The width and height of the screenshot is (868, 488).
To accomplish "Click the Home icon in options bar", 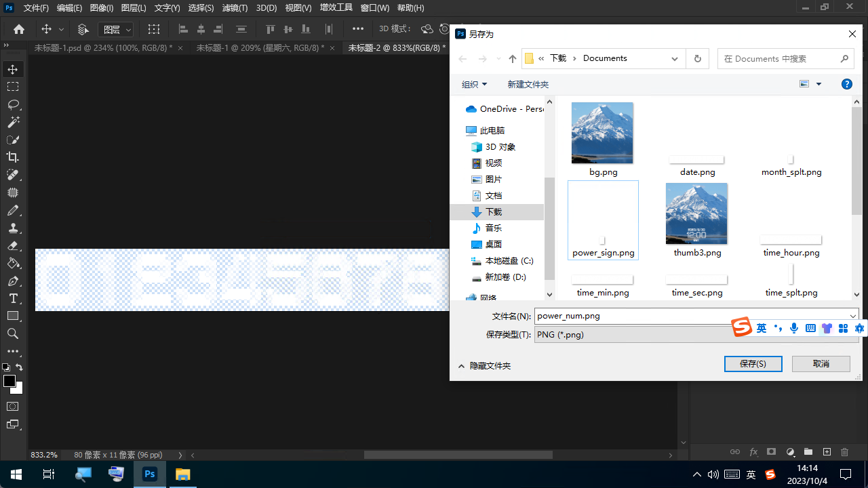I will [19, 29].
